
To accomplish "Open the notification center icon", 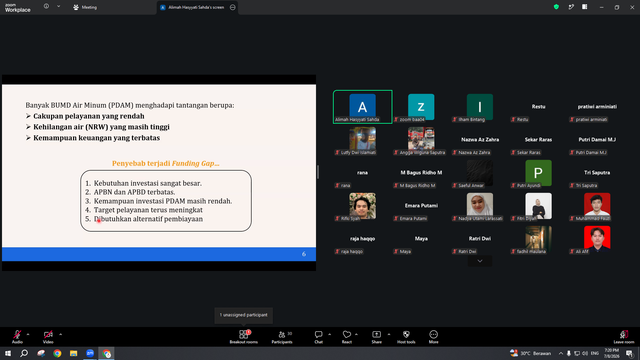I will click(x=629, y=353).
